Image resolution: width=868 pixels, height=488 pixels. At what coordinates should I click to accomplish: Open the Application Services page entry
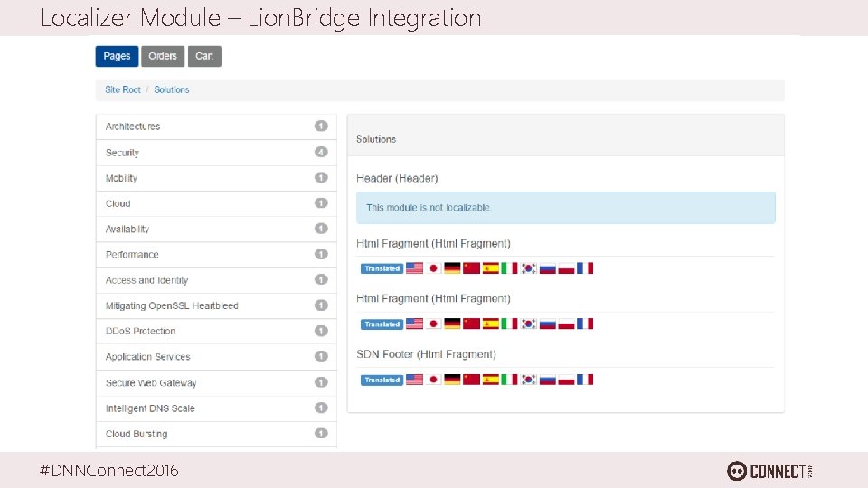pos(216,357)
